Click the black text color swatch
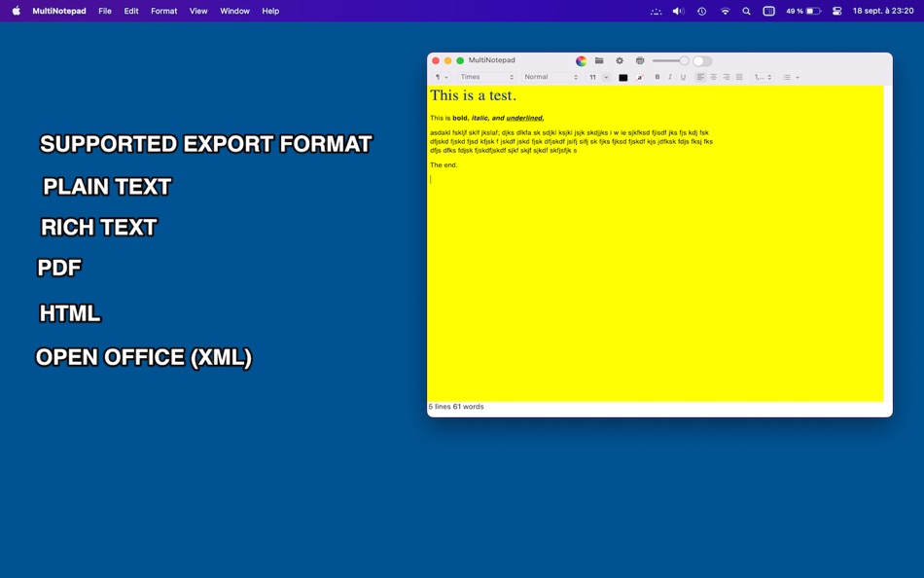924x578 pixels. click(622, 77)
